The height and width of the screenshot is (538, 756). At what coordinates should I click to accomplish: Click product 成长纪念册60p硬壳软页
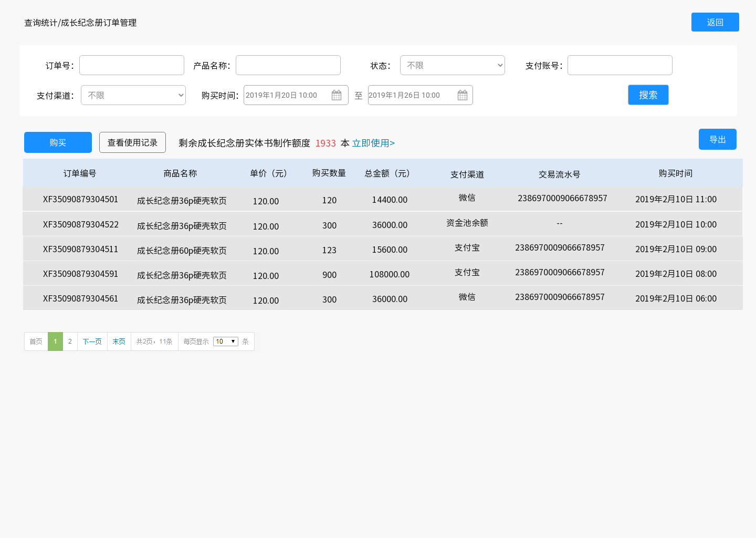[182, 251]
